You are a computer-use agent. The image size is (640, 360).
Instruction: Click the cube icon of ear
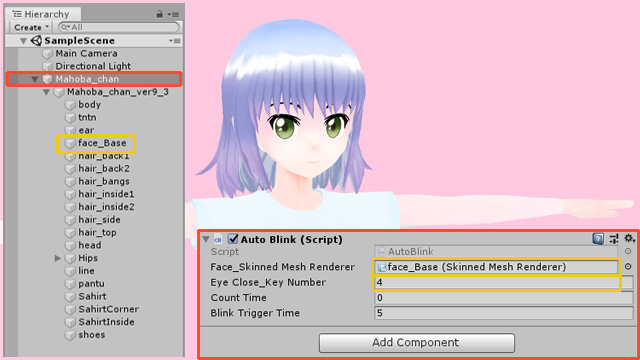tap(71, 130)
